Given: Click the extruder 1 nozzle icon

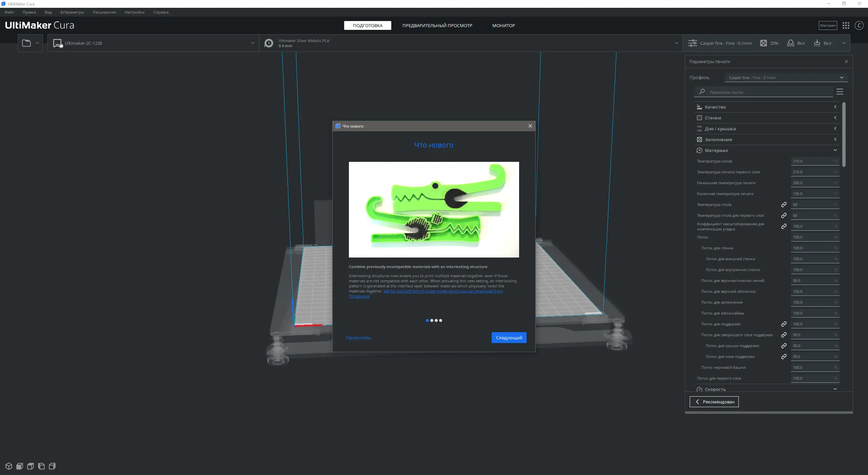Looking at the screenshot, I should coord(269,43).
